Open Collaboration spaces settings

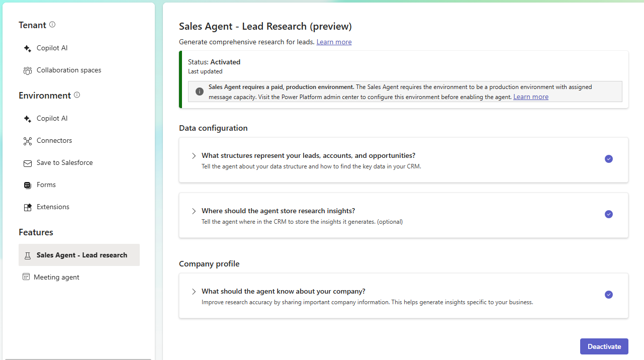click(x=68, y=70)
